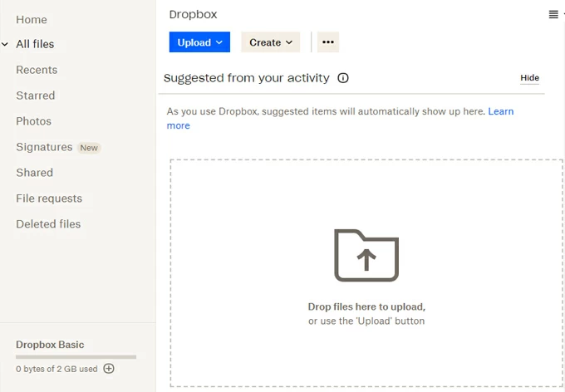Open the three-dots more options menu

[328, 42]
